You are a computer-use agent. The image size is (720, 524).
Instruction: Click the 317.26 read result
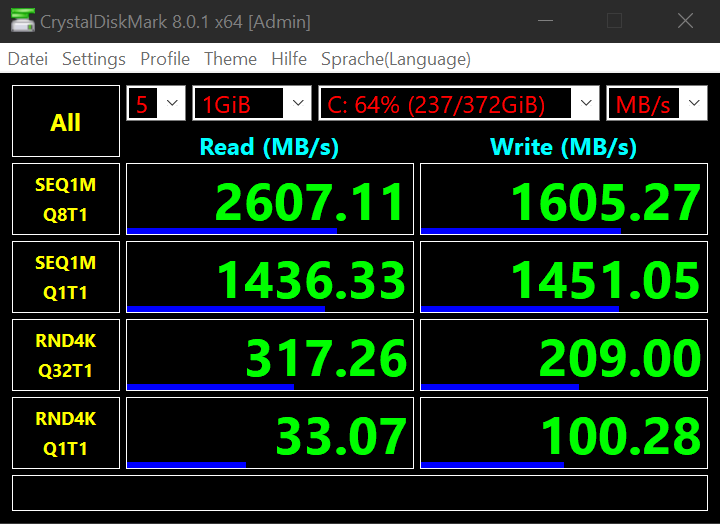(270, 355)
